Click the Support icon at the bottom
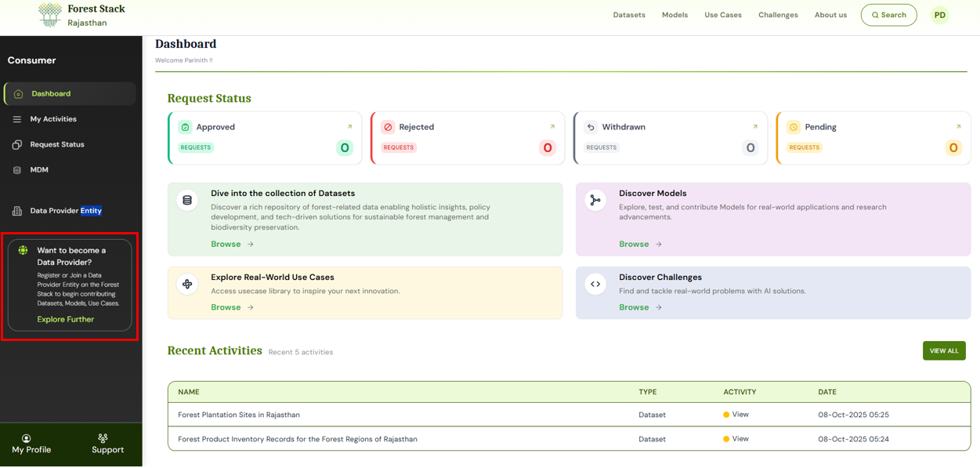This screenshot has width=980, height=468. (x=103, y=438)
